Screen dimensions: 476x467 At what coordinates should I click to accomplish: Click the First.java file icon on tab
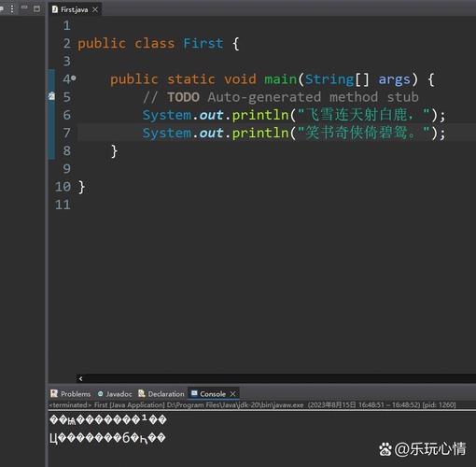55,9
